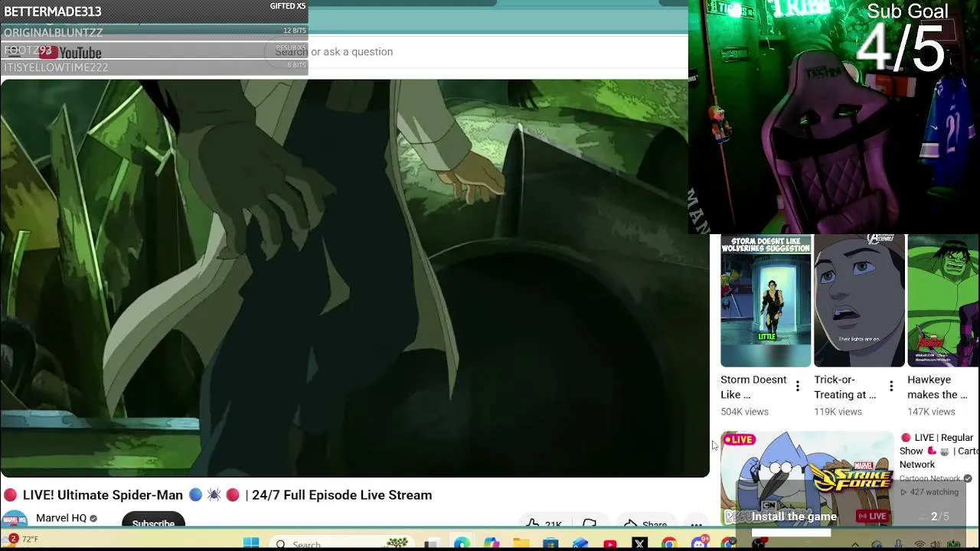980x551 pixels.
Task: Click the Ultimate Spider-Man video player
Action: pyautogui.click(x=354, y=277)
